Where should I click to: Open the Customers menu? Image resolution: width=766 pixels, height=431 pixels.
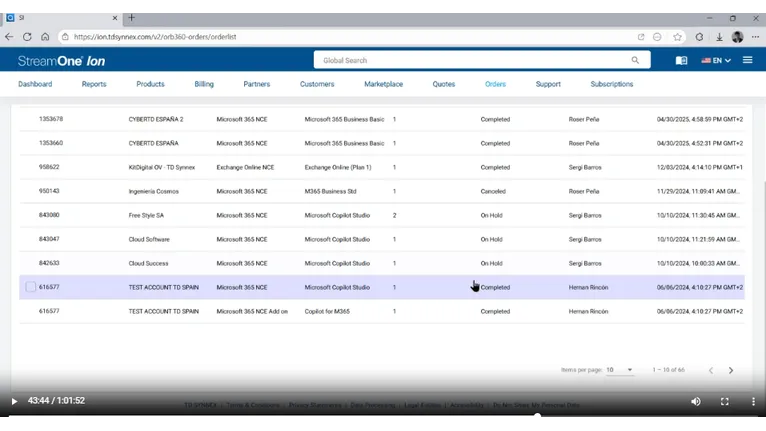click(x=317, y=84)
